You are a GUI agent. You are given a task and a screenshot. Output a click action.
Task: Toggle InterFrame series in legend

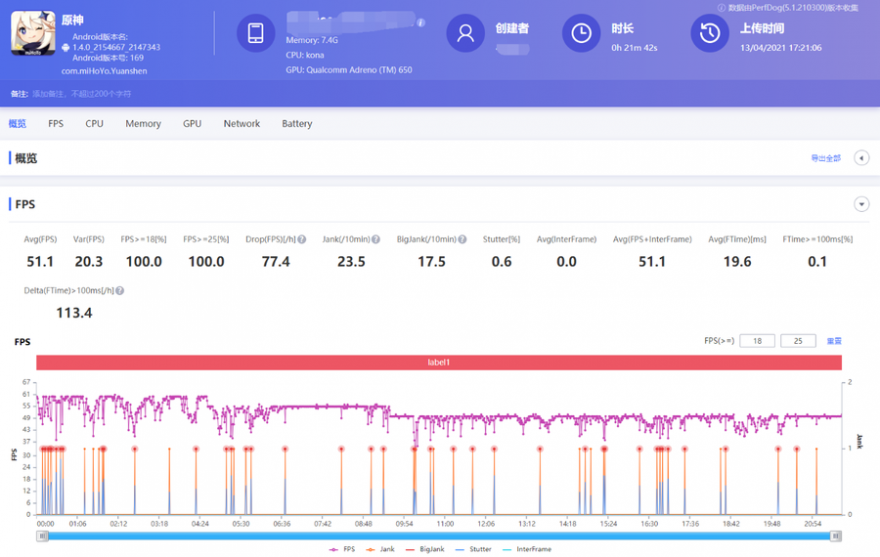pos(526,549)
